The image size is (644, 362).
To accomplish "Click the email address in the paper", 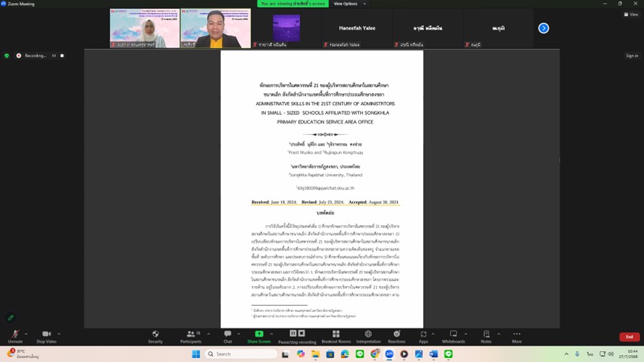I will (325, 188).
